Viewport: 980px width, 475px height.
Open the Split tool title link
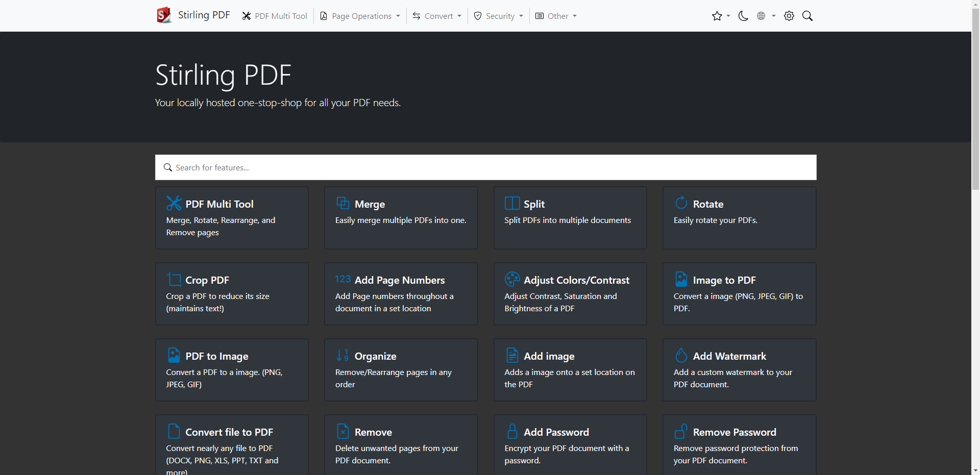[534, 204]
